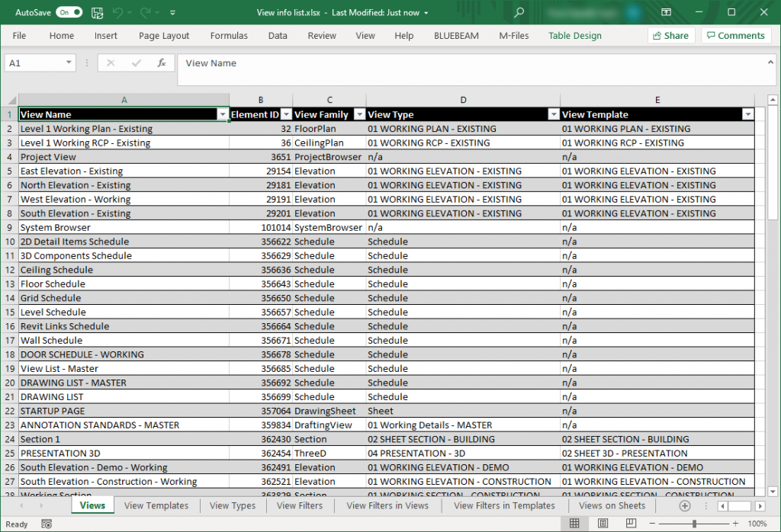Open the Table Design tab
This screenshot has height=532, width=781.
(x=575, y=36)
